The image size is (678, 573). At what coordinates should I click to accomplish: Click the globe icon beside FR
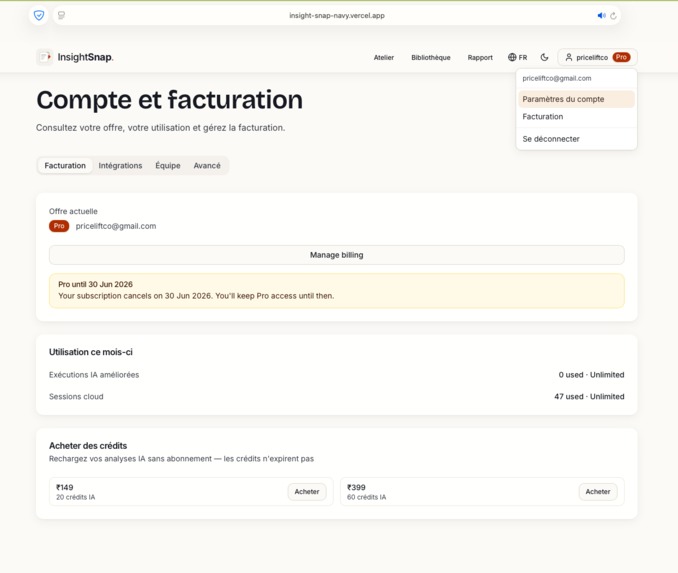tap(512, 57)
